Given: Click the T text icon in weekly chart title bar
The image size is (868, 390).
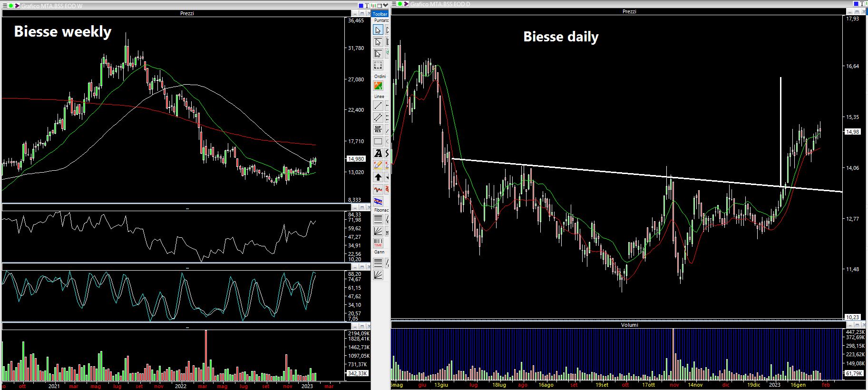Looking at the screenshot, I should point(367,6).
